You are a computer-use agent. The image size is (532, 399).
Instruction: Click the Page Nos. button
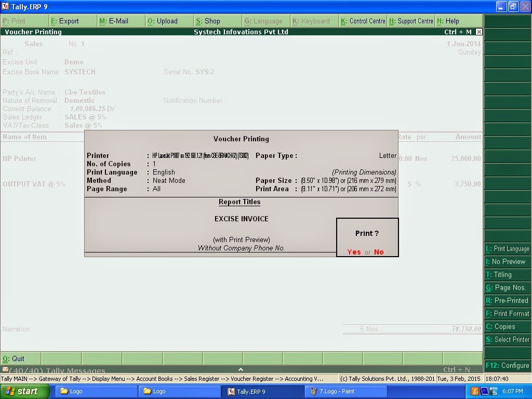coord(508,288)
